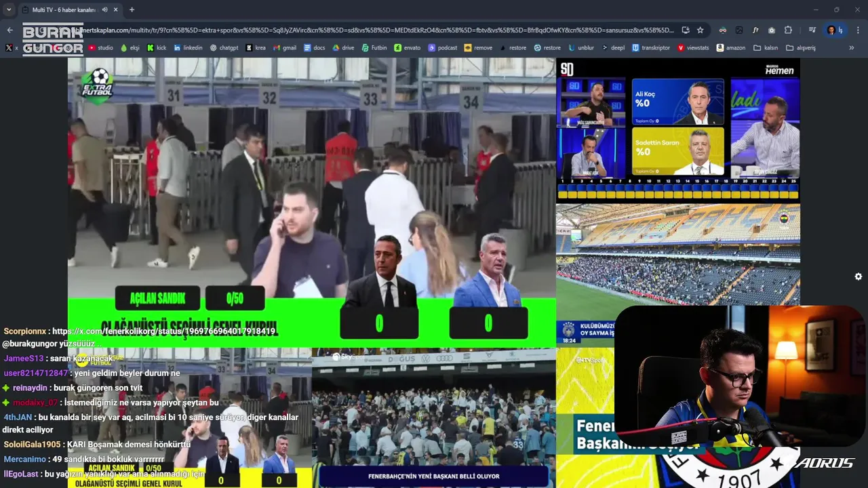Open the media controls icon
The image size is (868, 488).
[x=812, y=30]
